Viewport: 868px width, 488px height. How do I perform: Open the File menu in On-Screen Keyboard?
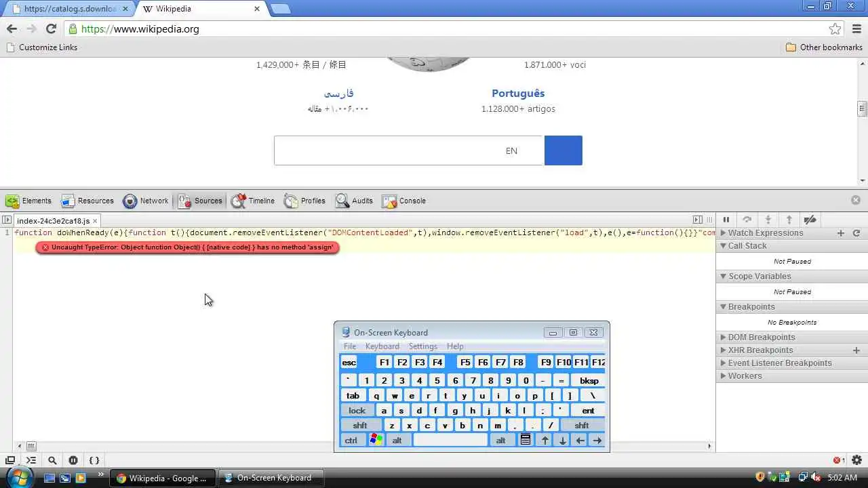click(x=350, y=346)
